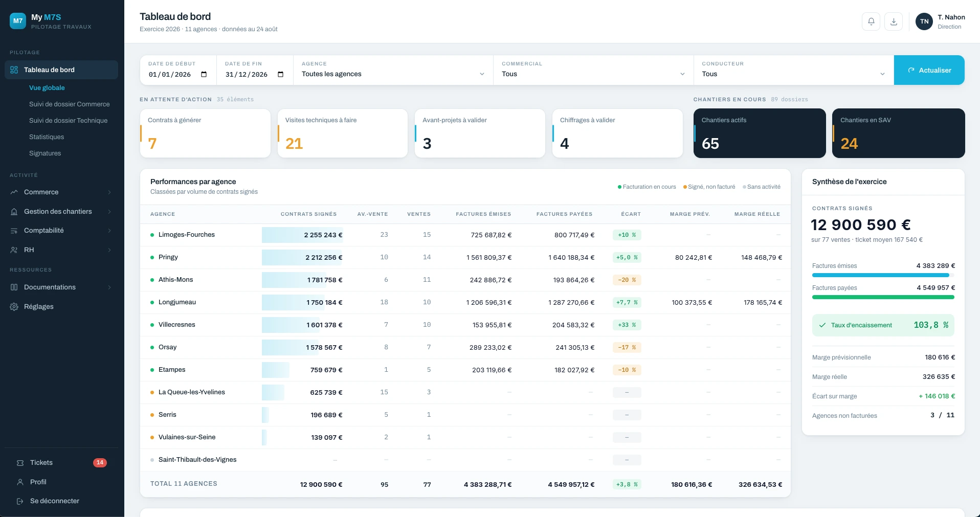Click the Tickets icon in sidebar
This screenshot has height=517, width=980.
(x=20, y=463)
